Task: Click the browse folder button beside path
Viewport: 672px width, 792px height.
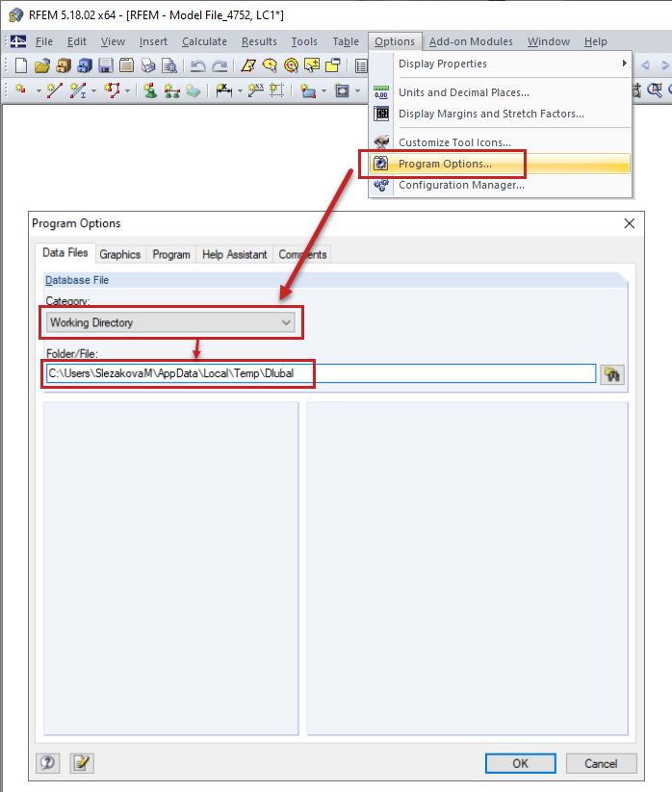Action: 612,374
